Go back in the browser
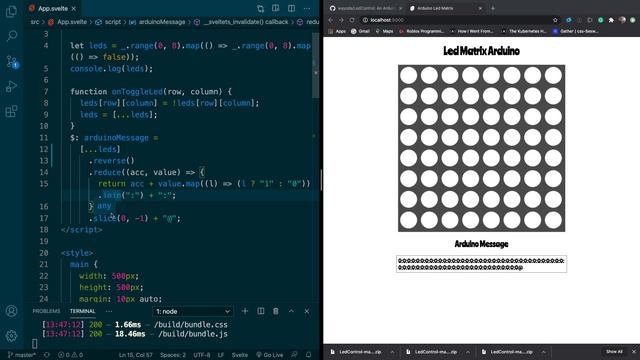640x360 pixels. click(x=331, y=20)
